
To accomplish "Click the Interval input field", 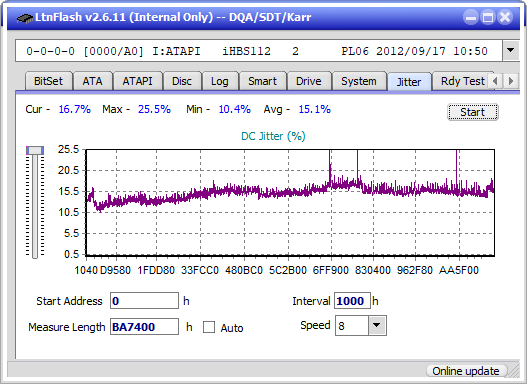I will click(x=352, y=300).
